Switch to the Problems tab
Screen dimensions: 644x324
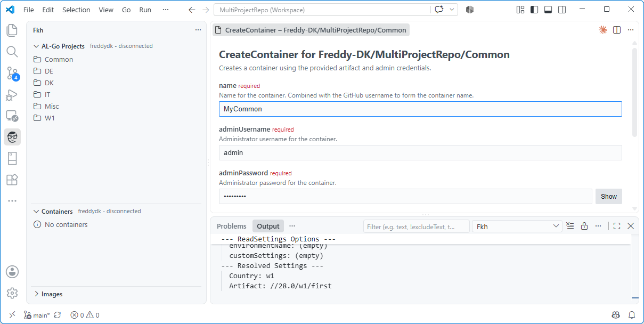[x=232, y=226]
